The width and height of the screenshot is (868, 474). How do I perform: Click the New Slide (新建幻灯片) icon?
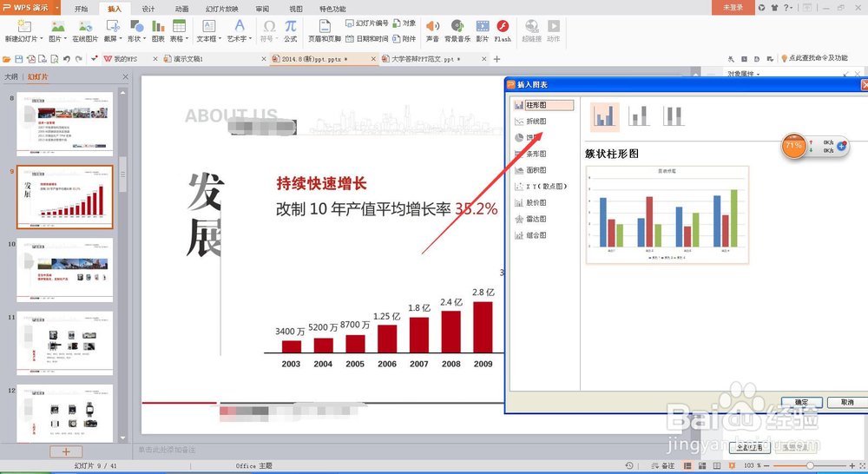point(23,26)
